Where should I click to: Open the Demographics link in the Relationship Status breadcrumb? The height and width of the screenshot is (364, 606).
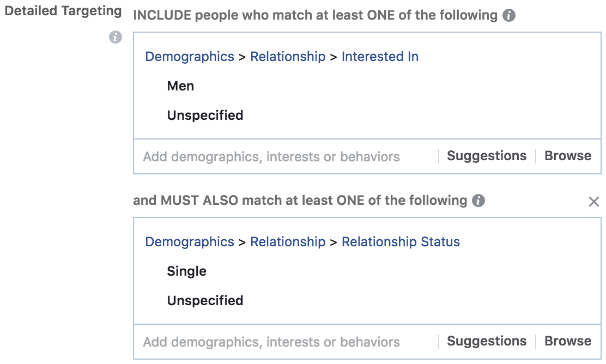click(190, 242)
